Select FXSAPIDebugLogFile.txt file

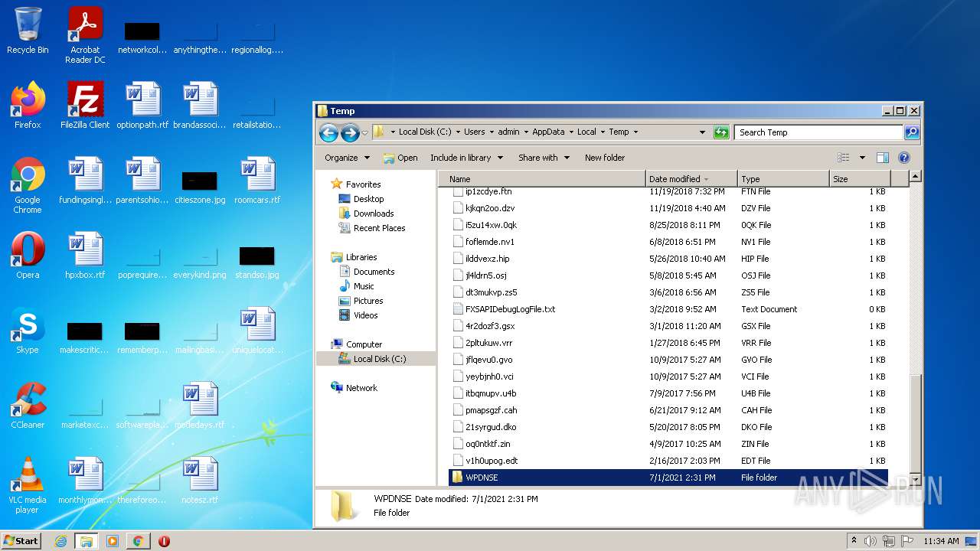point(668,309)
